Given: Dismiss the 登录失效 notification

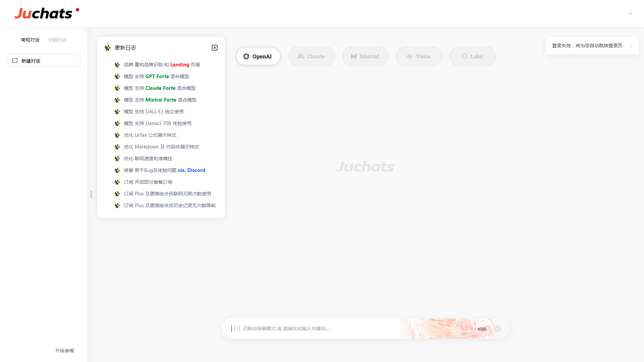Looking at the screenshot, I should pyautogui.click(x=631, y=46).
